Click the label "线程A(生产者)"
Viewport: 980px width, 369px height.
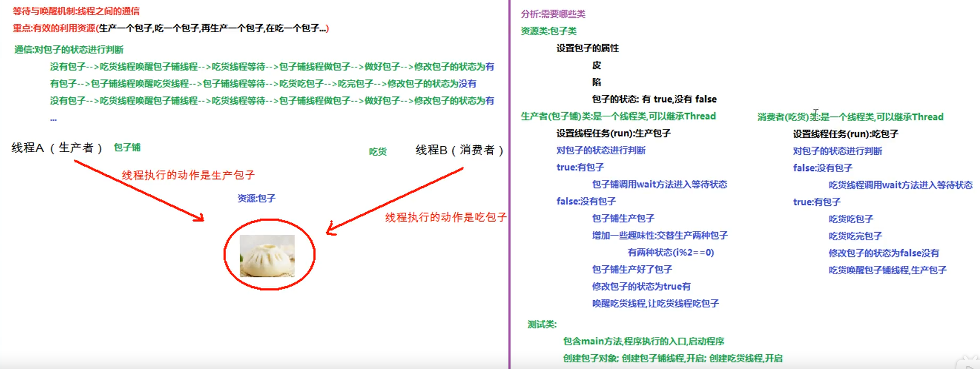pyautogui.click(x=57, y=148)
